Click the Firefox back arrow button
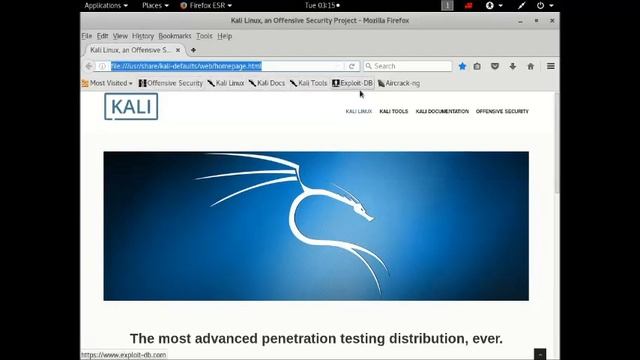This screenshot has width=640, height=360. click(x=89, y=66)
